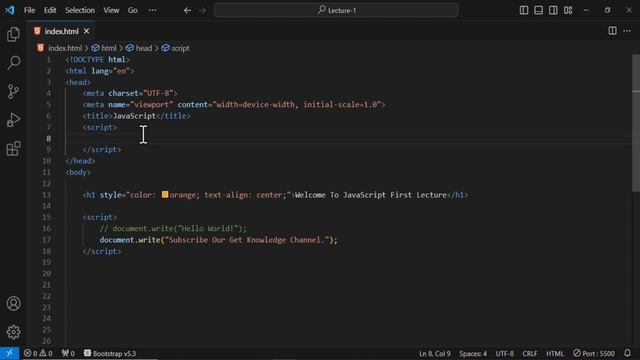Click the vertical editor scrollbar

tap(636, 122)
